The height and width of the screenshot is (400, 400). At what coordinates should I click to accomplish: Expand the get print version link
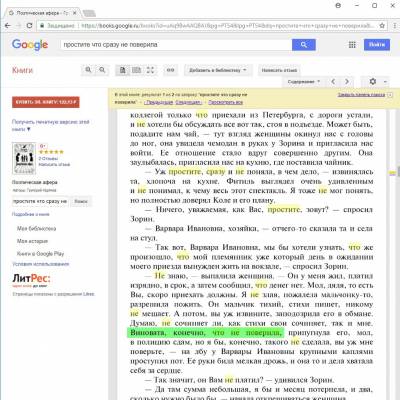tap(51, 125)
